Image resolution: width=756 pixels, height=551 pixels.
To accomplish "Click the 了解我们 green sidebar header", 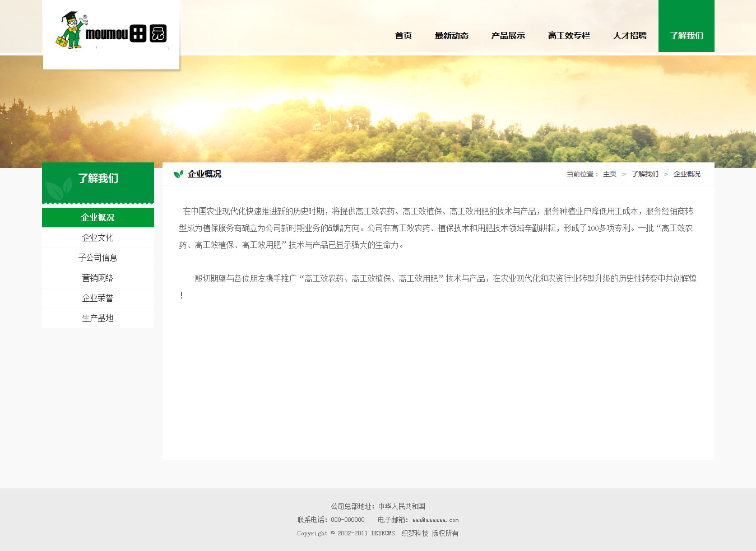I will pos(98,179).
